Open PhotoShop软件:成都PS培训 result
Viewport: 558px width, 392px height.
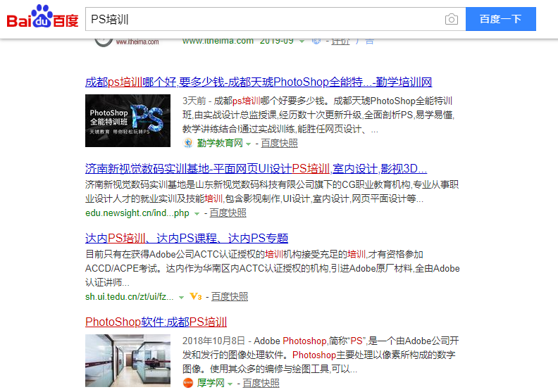156,322
